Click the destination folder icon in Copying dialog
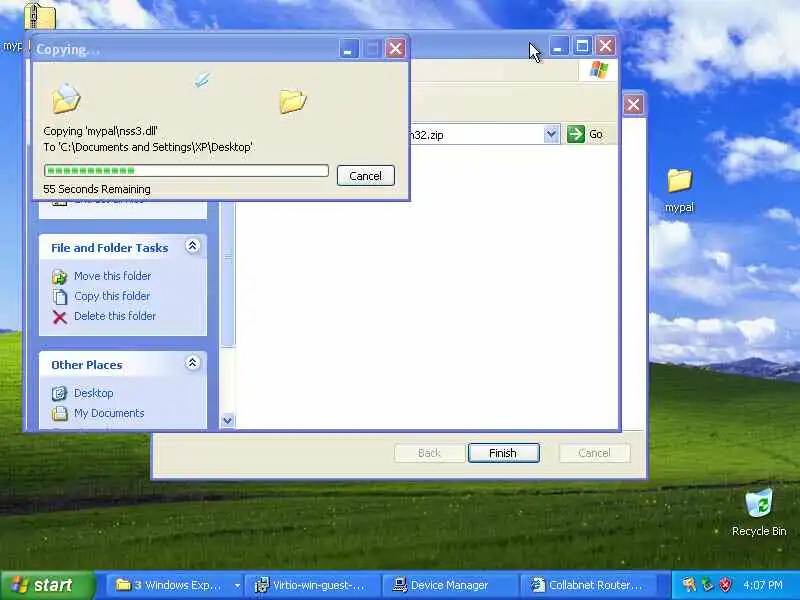800x600 pixels. (x=293, y=101)
